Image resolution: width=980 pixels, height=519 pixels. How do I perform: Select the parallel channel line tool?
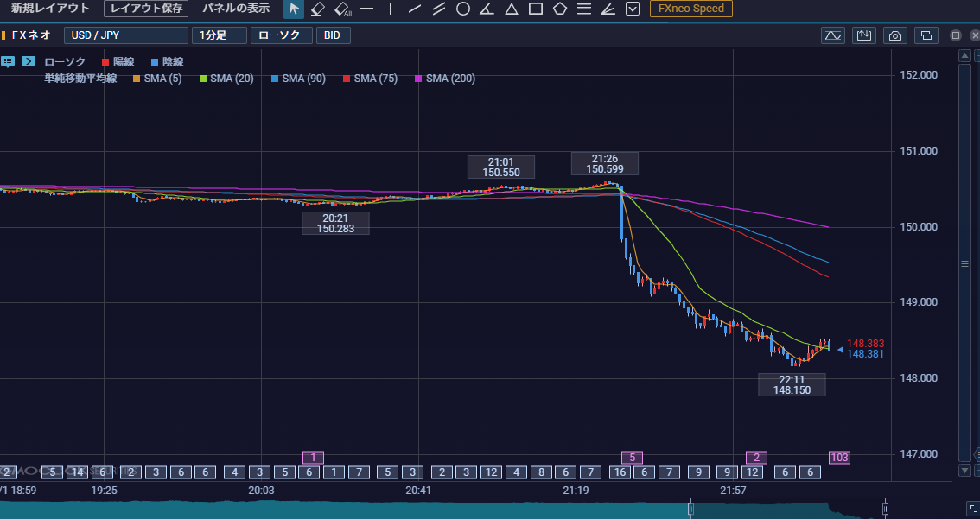coord(439,9)
